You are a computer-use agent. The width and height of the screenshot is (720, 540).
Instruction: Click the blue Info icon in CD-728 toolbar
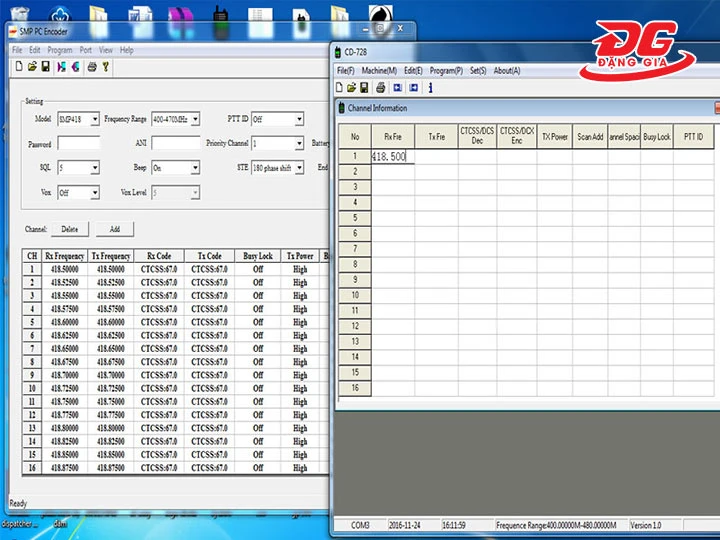(x=429, y=87)
